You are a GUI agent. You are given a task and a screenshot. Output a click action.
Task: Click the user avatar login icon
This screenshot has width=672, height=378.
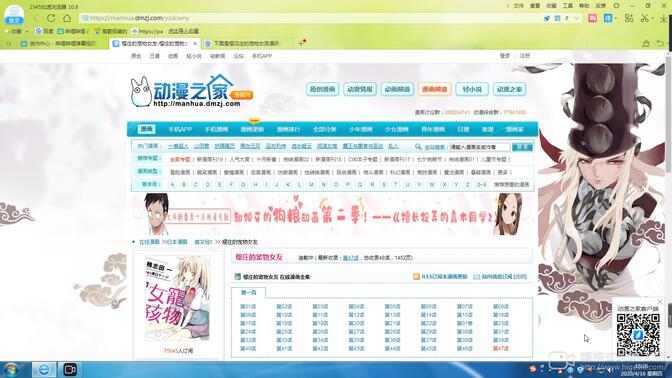pyautogui.click(x=14, y=15)
